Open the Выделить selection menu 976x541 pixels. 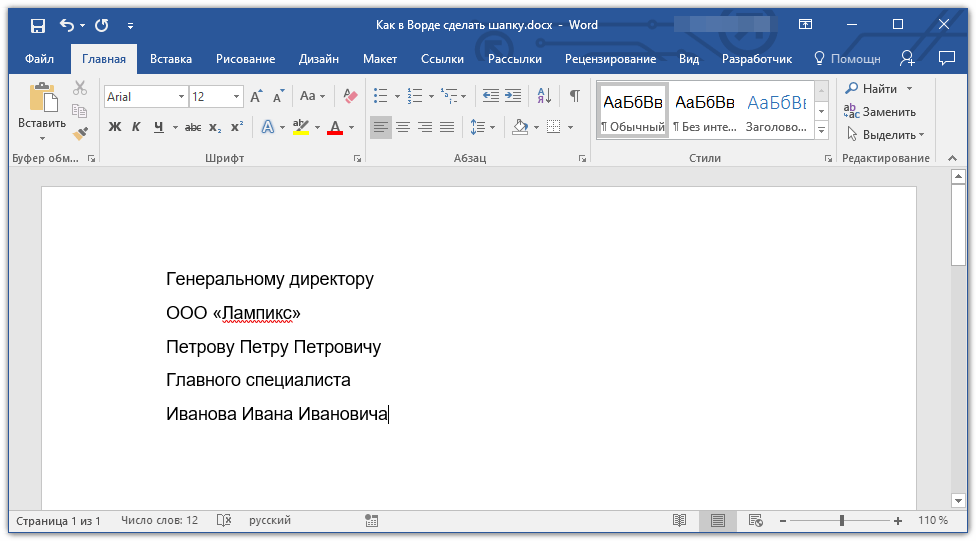[884, 134]
